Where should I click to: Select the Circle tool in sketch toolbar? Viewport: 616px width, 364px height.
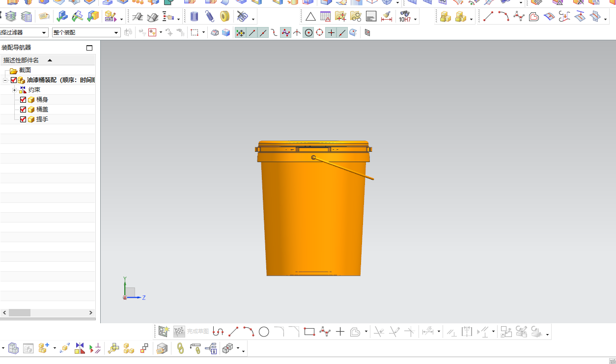tap(264, 332)
